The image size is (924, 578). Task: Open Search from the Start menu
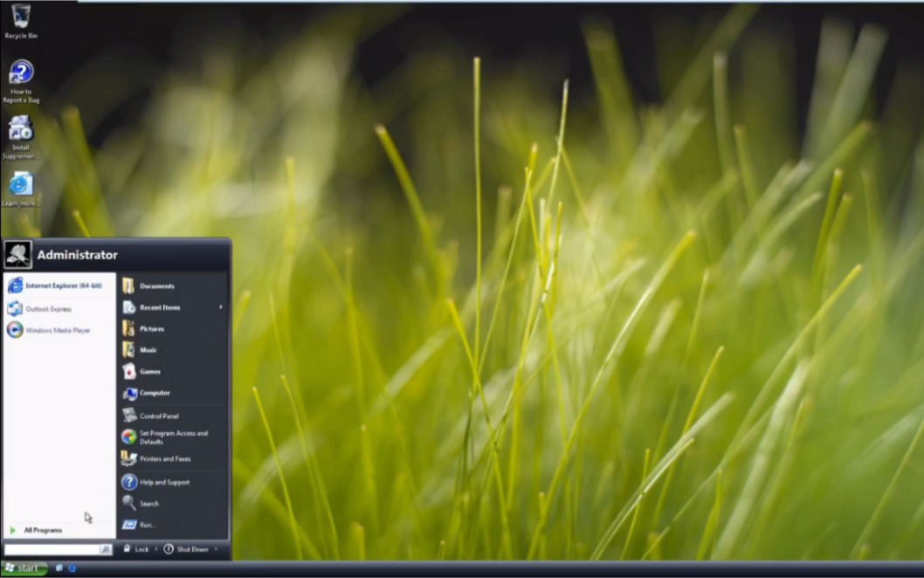coord(173,504)
